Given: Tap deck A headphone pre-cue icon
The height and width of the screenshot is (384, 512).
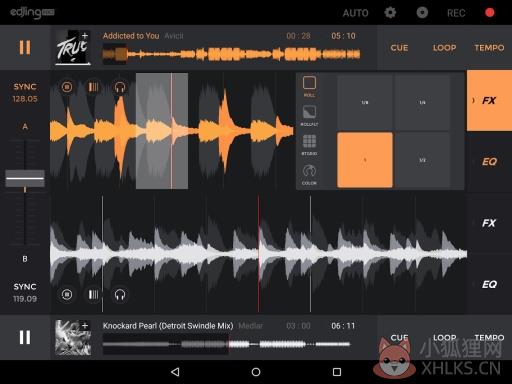Looking at the screenshot, I should [120, 87].
